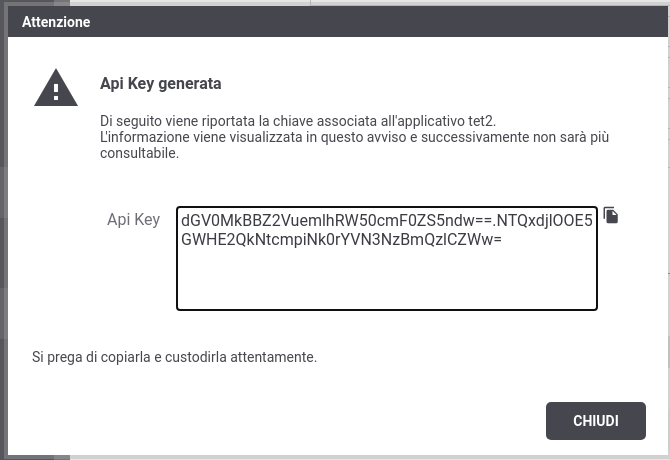
Task: Click the "Attenzione" dialog title
Action: click(56, 22)
